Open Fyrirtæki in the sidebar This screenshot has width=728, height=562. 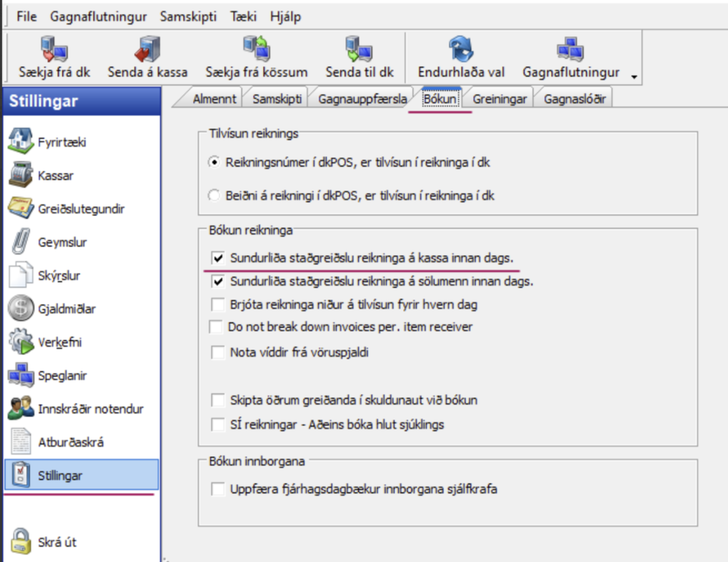point(22,141)
